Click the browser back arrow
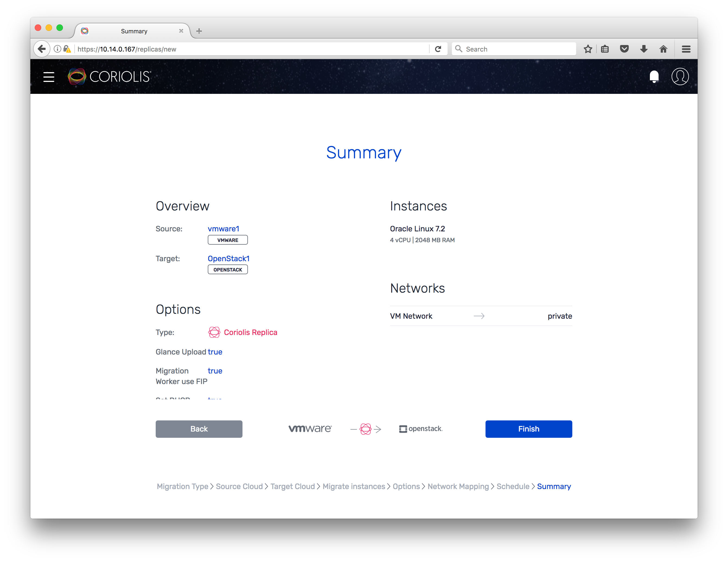 click(x=42, y=49)
